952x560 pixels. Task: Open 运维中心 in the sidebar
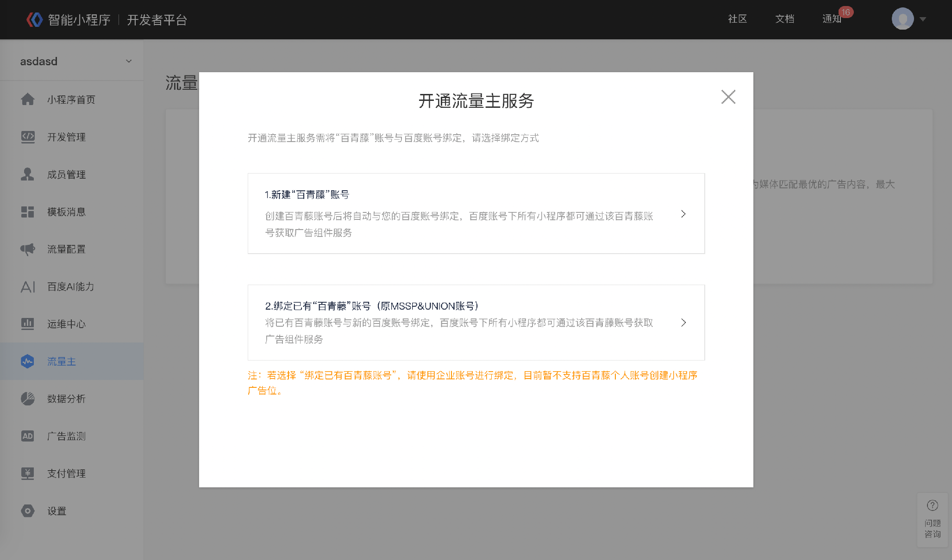click(x=72, y=324)
